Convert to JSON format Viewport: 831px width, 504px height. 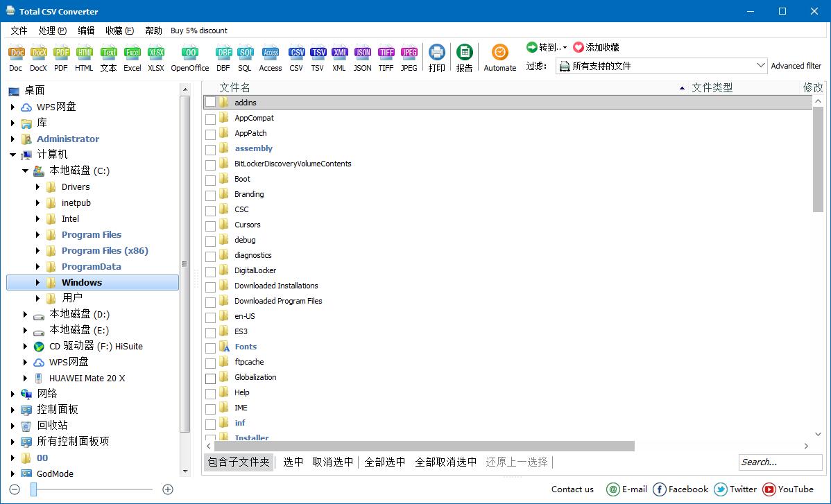(x=363, y=58)
